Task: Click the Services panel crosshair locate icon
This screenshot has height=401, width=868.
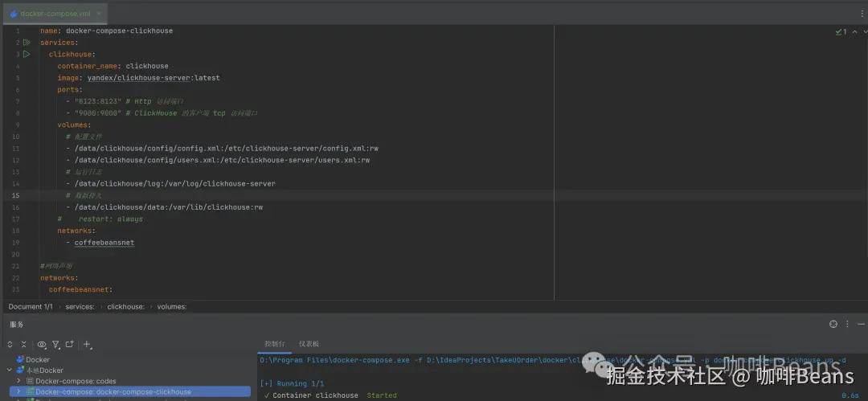Action: (x=833, y=325)
